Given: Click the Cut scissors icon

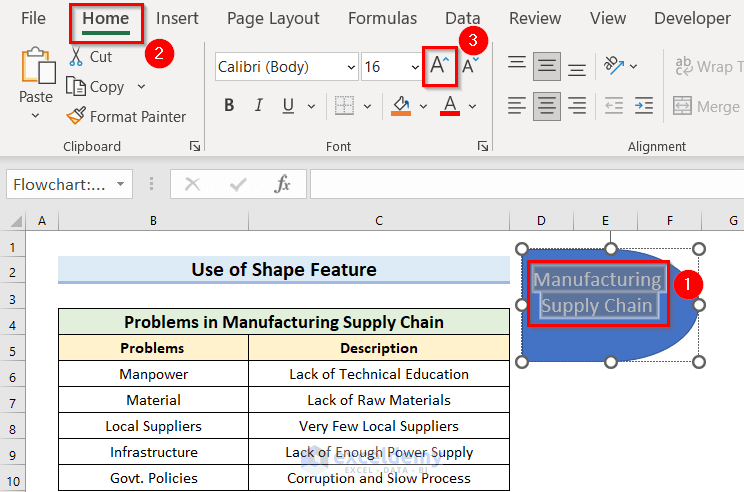Looking at the screenshot, I should pyautogui.click(x=76, y=57).
